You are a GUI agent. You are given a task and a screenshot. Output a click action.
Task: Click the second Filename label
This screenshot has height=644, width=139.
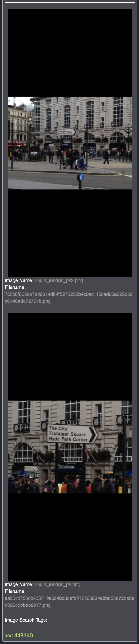click(x=15, y=591)
